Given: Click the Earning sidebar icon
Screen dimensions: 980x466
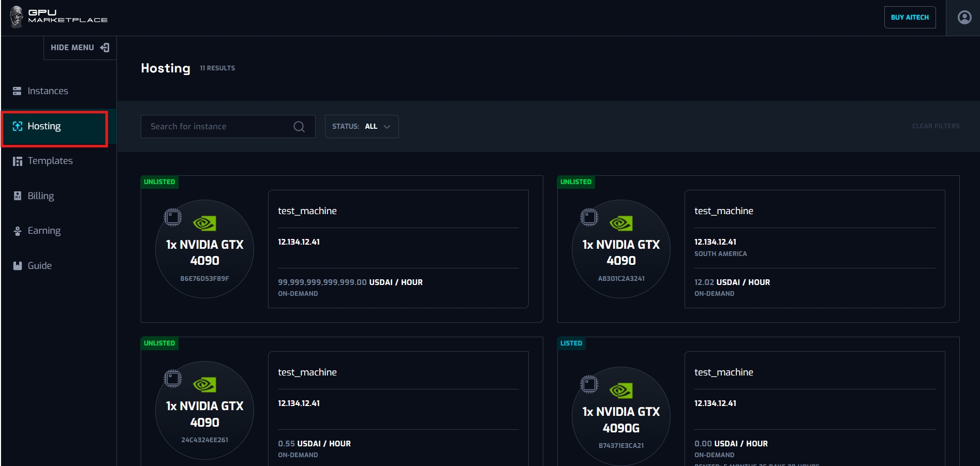Looking at the screenshot, I should pos(17,231).
